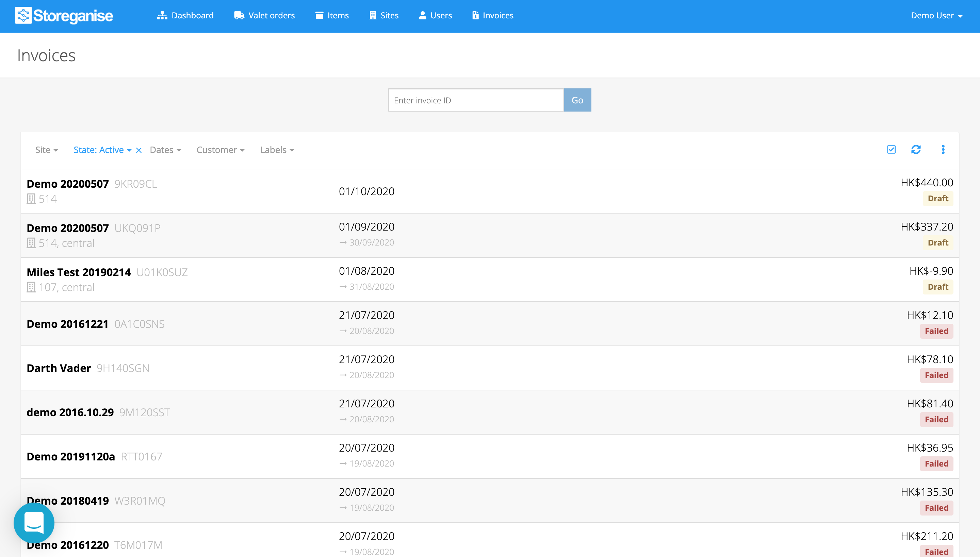Expand the Customer filter dropdown
980x557 pixels.
click(220, 150)
